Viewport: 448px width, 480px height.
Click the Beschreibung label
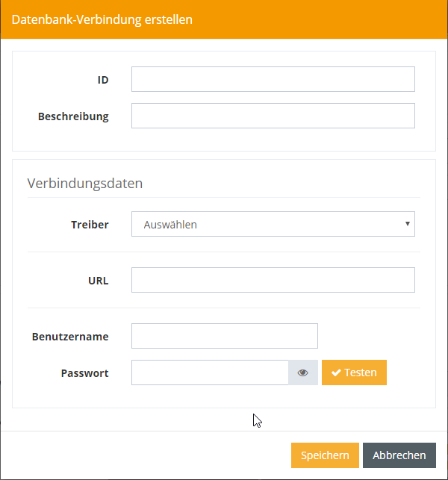click(73, 116)
